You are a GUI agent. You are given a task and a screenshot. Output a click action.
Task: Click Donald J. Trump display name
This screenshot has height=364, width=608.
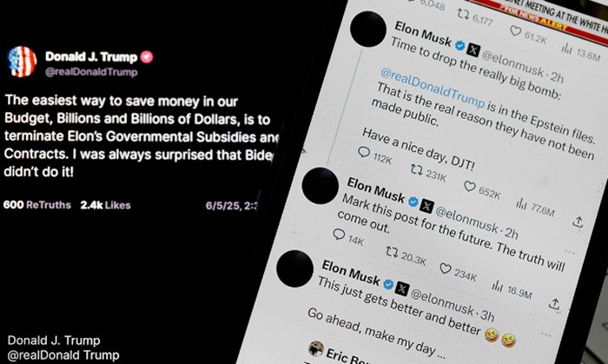(91, 56)
